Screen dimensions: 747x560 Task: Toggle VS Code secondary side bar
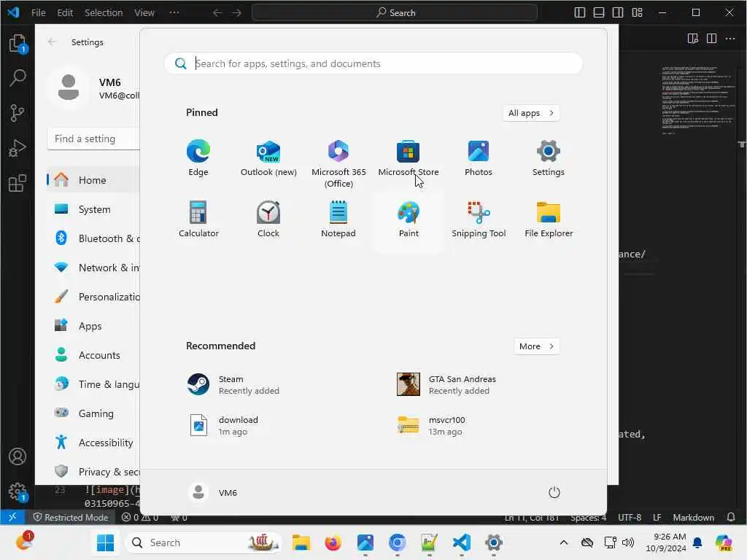pyautogui.click(x=618, y=12)
